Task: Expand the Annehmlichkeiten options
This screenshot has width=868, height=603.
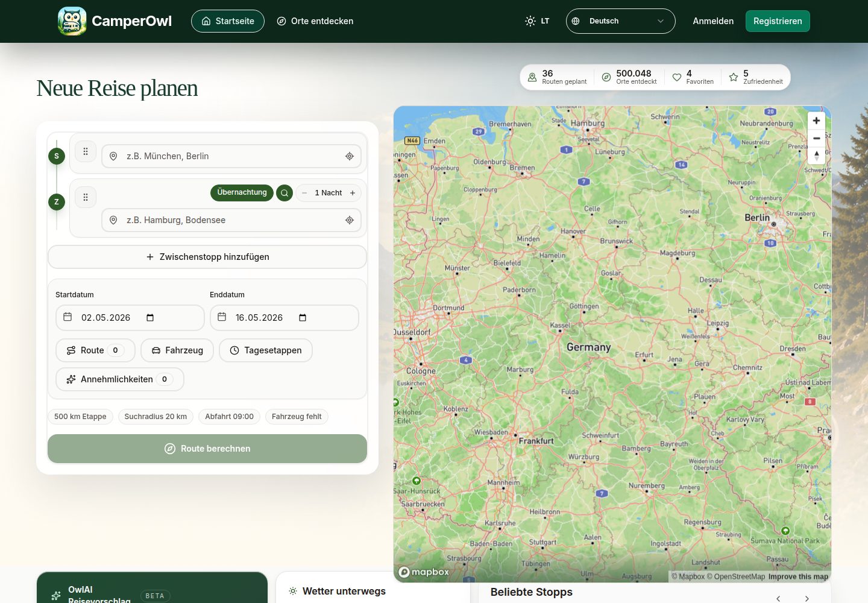Action: 120,379
